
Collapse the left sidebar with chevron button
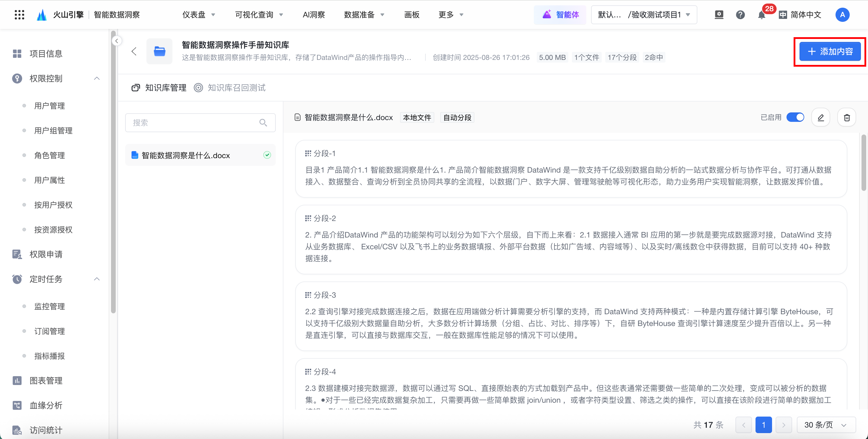click(x=117, y=41)
